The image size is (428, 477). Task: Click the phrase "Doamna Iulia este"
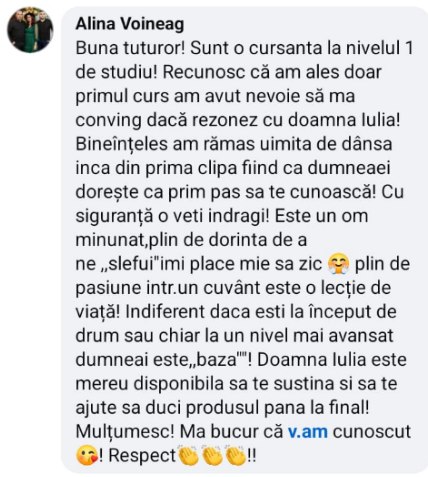pos(332,360)
